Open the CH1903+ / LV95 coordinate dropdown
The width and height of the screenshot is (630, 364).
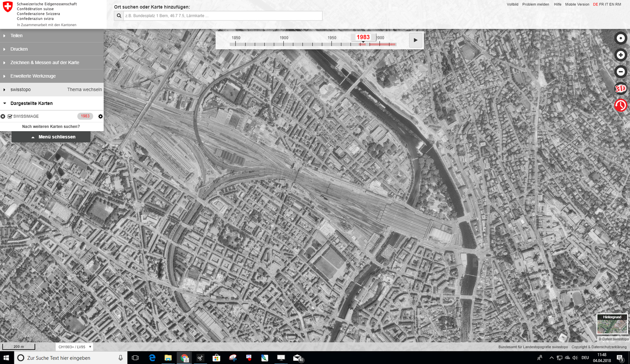pos(75,347)
